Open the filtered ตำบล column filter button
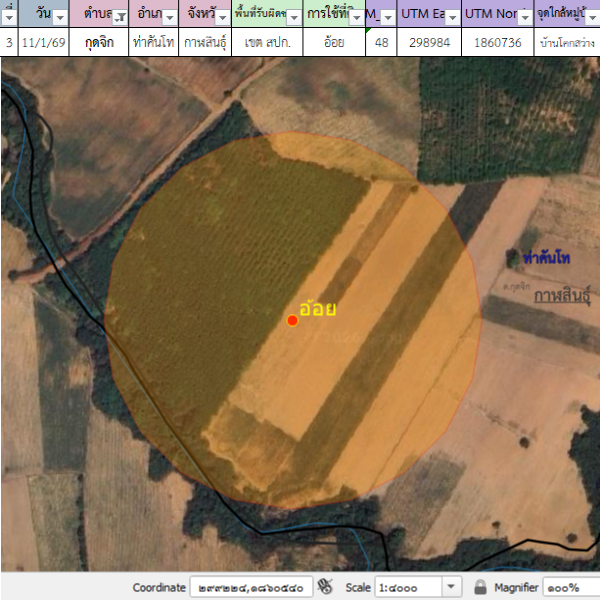The height and width of the screenshot is (600, 600). (121, 17)
